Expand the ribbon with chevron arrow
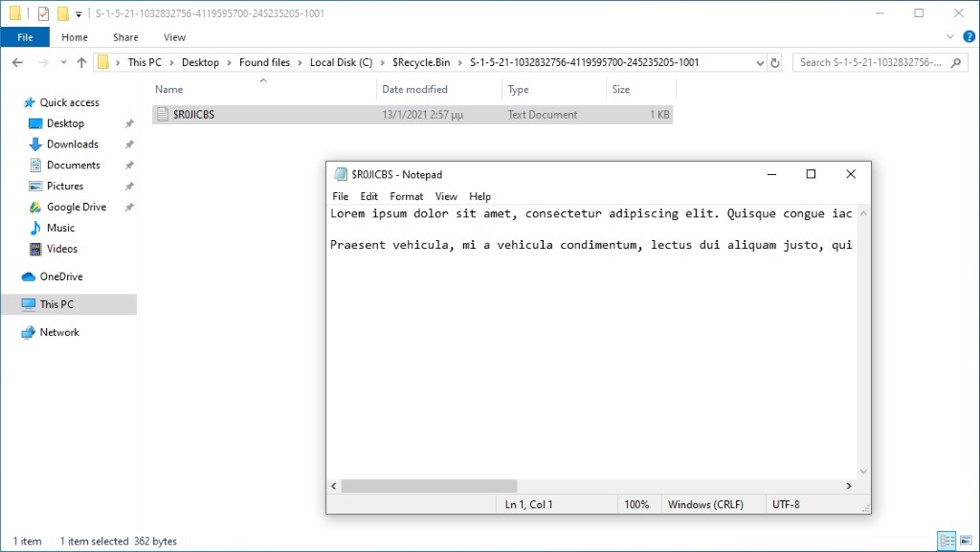The width and height of the screenshot is (980, 552). [950, 37]
